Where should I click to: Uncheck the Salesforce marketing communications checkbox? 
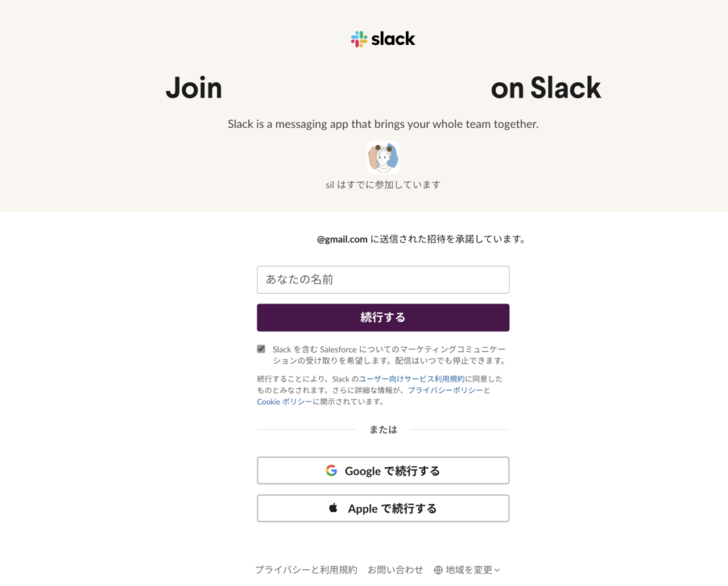point(261,349)
